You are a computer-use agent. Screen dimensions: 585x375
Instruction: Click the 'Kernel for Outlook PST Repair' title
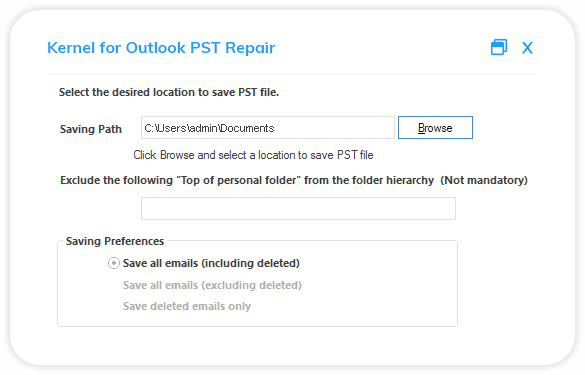(161, 48)
